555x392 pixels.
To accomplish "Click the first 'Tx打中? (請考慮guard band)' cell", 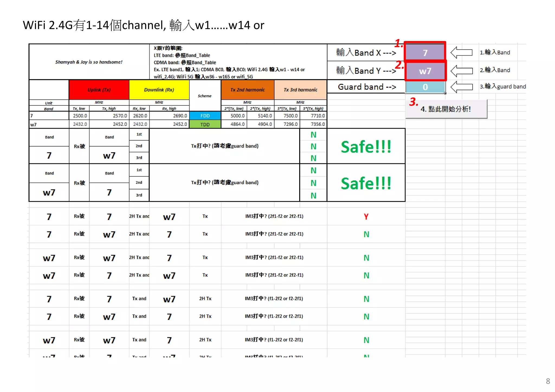I will click(x=224, y=146).
